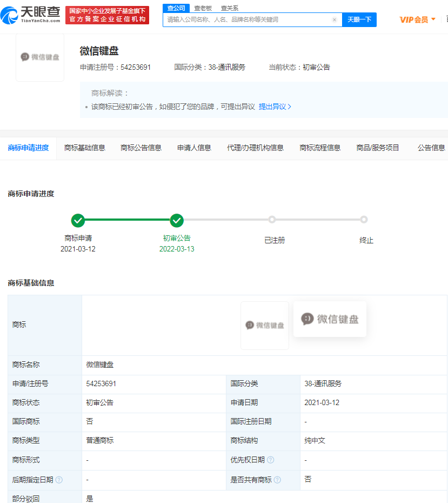Click the date 2021-03-12 under 商标申请
448x503 pixels.
pyautogui.click(x=78, y=249)
